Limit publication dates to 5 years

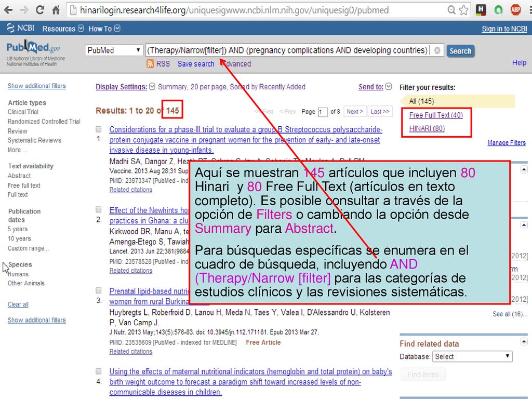(18, 229)
